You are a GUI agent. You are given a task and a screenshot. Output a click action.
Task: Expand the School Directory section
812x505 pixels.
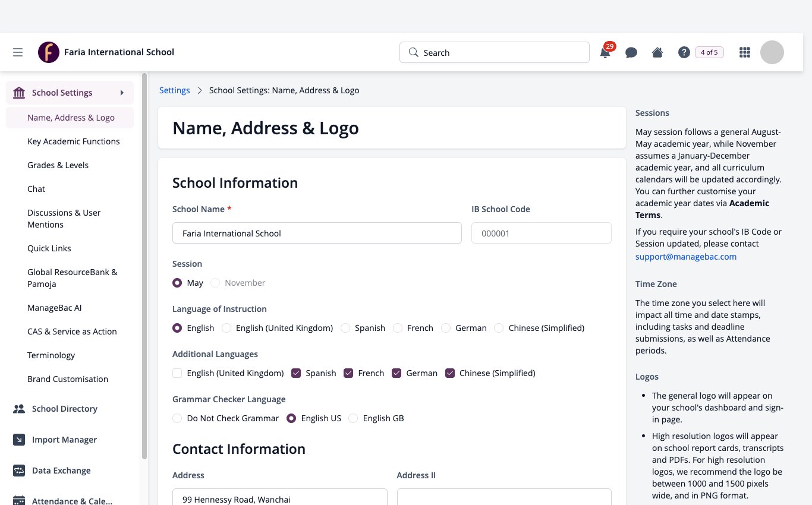pos(65,409)
